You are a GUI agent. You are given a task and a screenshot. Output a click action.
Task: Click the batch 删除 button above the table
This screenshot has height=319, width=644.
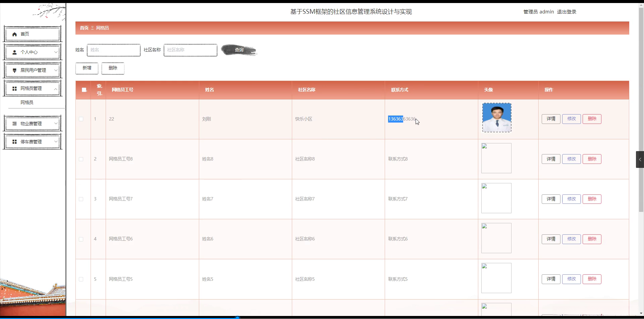[113, 68]
